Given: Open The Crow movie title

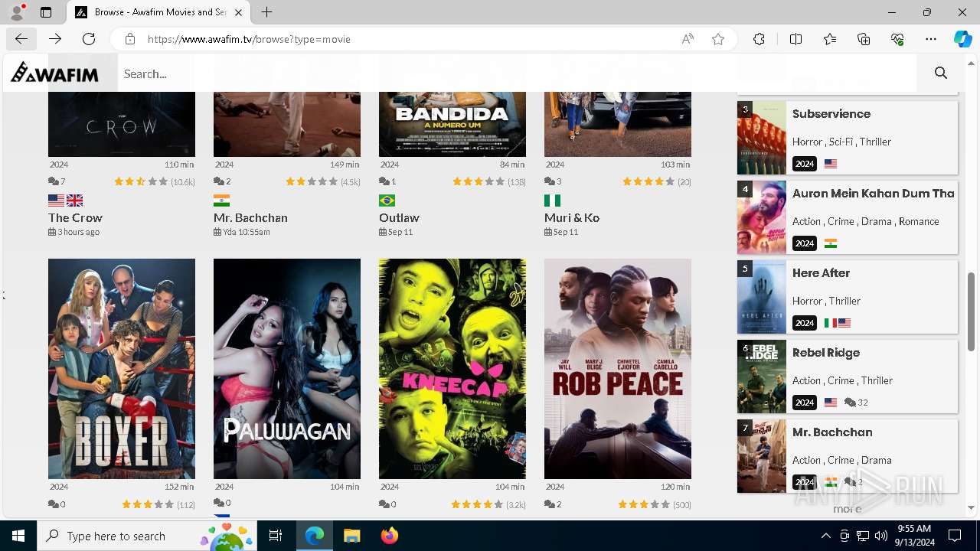Looking at the screenshot, I should tap(75, 217).
